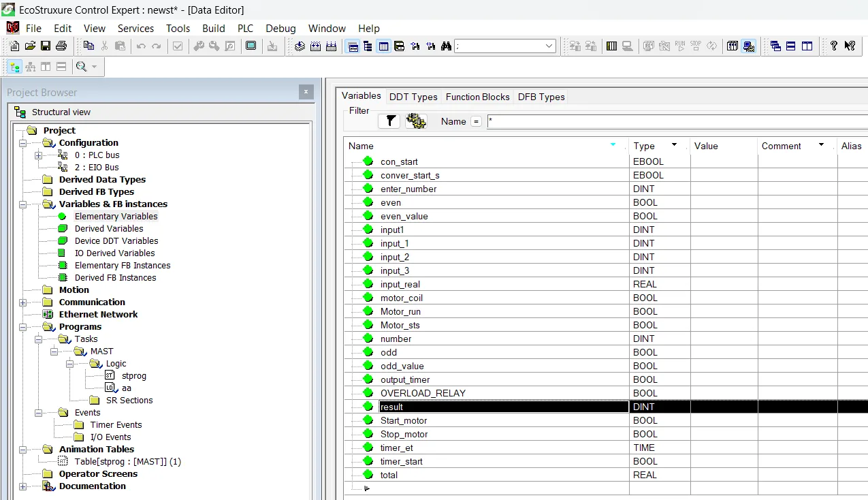This screenshot has width=868, height=500.
Task: Expand the Communication tree node
Action: (22, 302)
